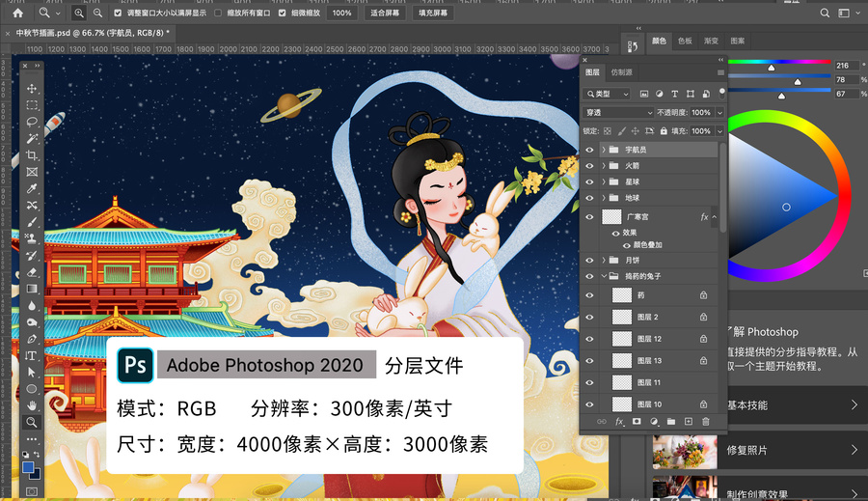Viewport: 868px width, 501px height.
Task: Collapse the 捣药的兔子 group
Action: (x=604, y=276)
